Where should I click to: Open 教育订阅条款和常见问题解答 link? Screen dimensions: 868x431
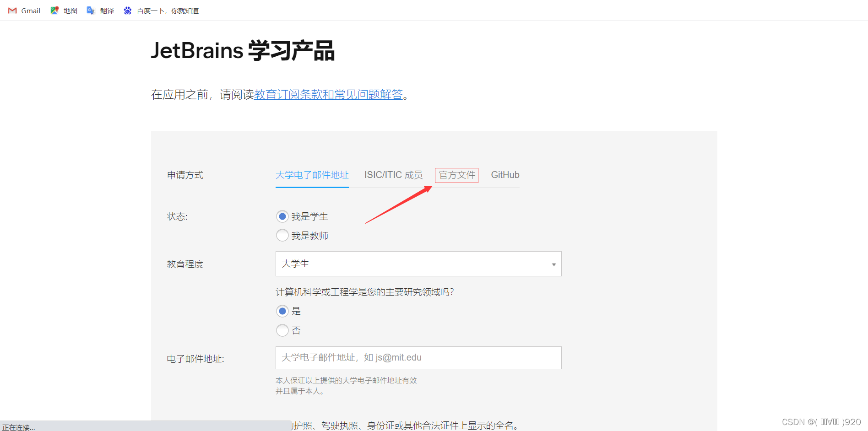[x=328, y=95]
